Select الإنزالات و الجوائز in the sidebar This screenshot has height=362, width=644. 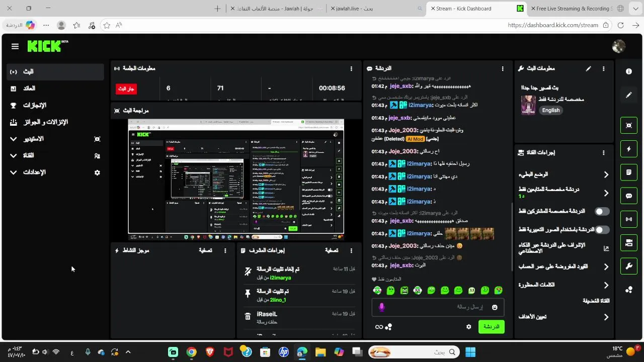[x=55, y=122]
